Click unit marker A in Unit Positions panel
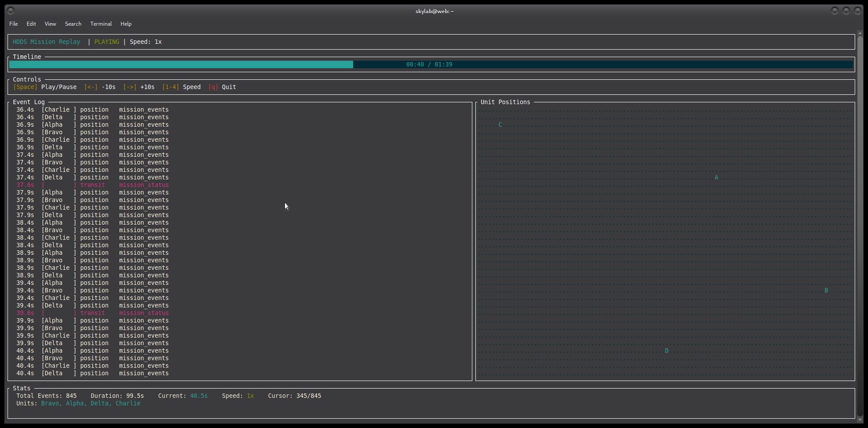 coord(716,177)
